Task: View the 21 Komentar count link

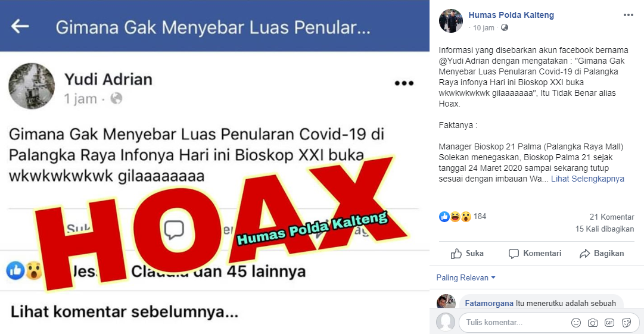Action: [612, 217]
